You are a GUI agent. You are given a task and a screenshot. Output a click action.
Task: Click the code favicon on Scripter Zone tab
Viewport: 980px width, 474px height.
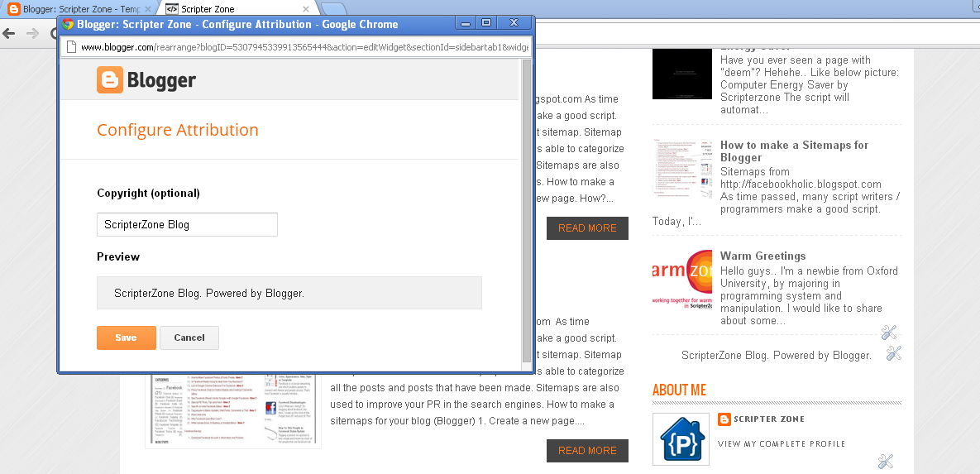tap(171, 9)
